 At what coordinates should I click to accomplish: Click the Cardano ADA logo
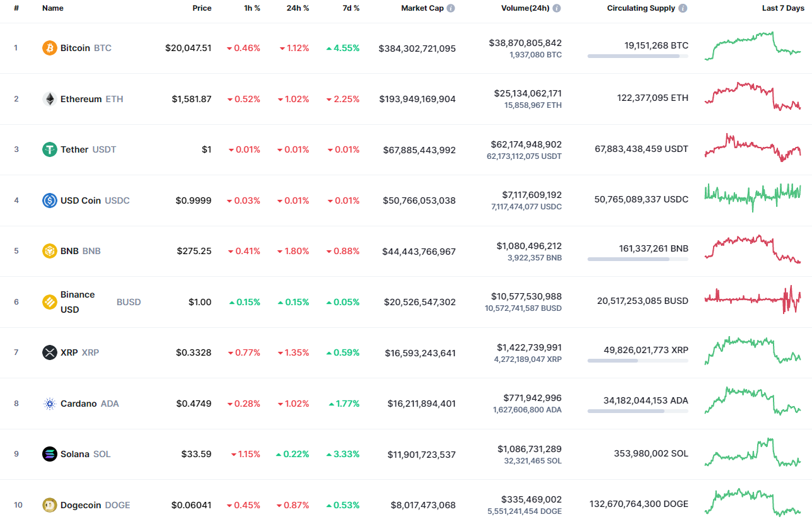[x=48, y=403]
